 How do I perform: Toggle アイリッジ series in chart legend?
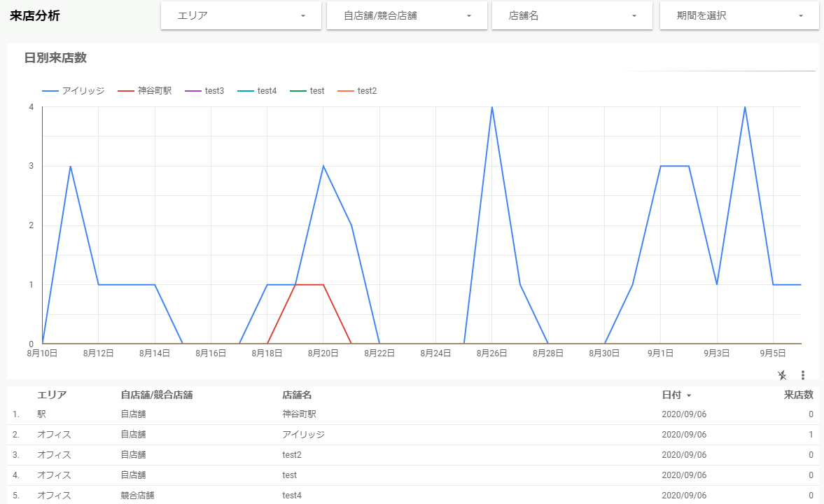click(x=73, y=91)
